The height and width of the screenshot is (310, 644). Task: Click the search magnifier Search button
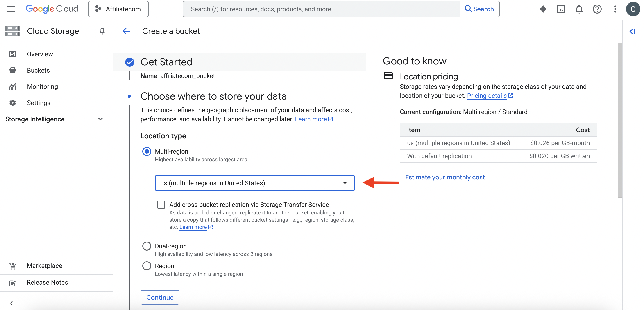479,9
